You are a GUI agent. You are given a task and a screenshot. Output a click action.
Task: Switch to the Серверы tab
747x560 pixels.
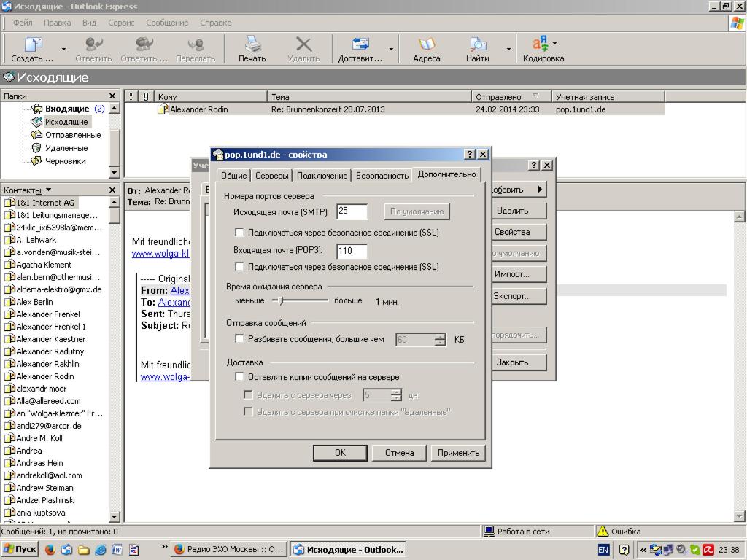272,176
